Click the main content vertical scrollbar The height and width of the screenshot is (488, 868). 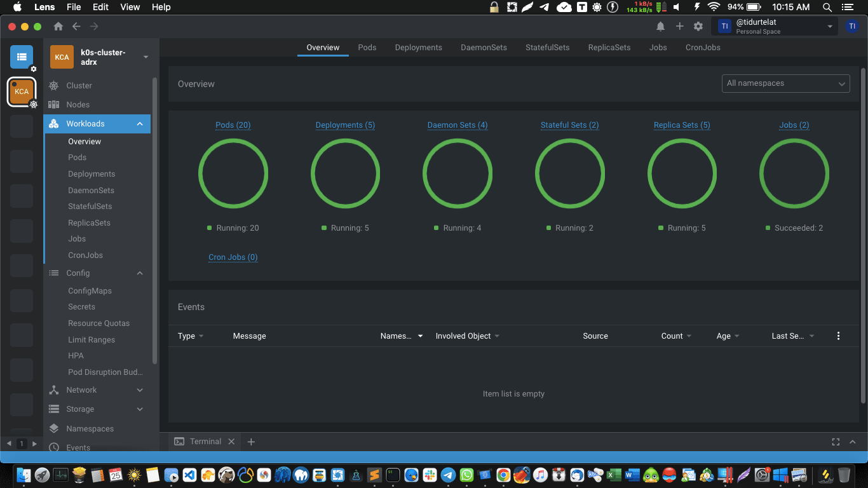pos(863,235)
